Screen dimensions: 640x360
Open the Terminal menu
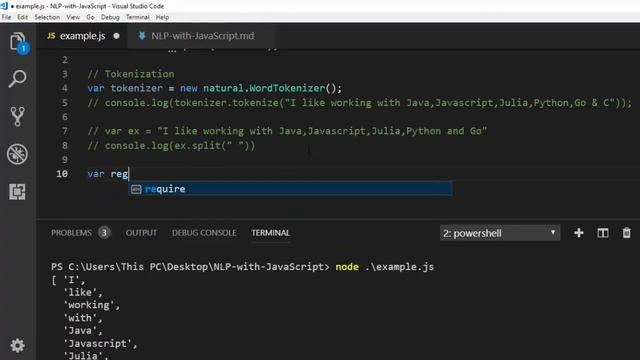(x=138, y=17)
